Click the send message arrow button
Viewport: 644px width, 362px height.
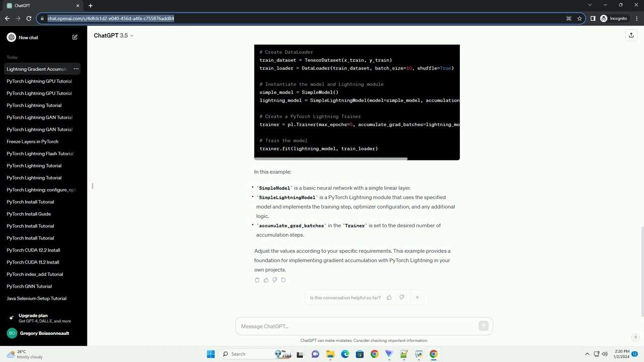pyautogui.click(x=484, y=326)
